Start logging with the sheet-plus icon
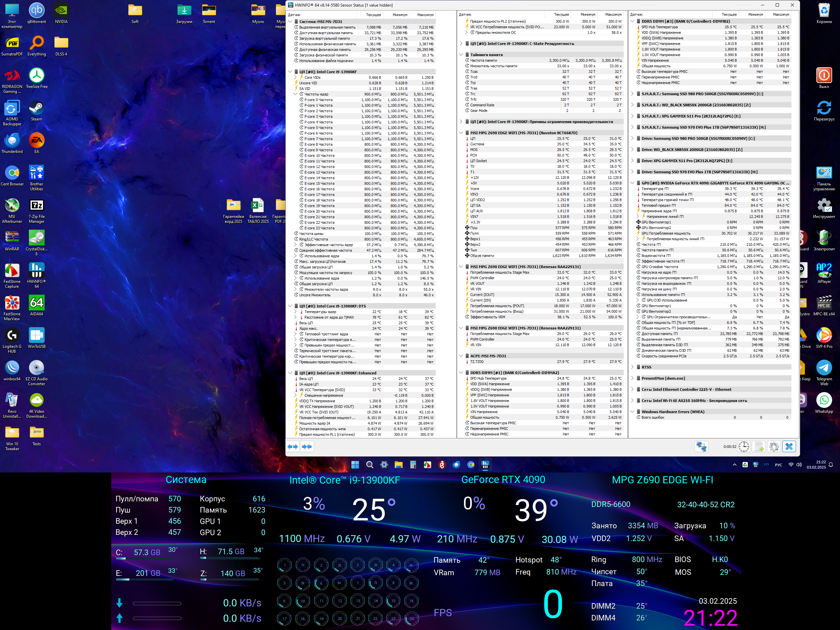This screenshot has width=840, height=630. pyautogui.click(x=759, y=447)
